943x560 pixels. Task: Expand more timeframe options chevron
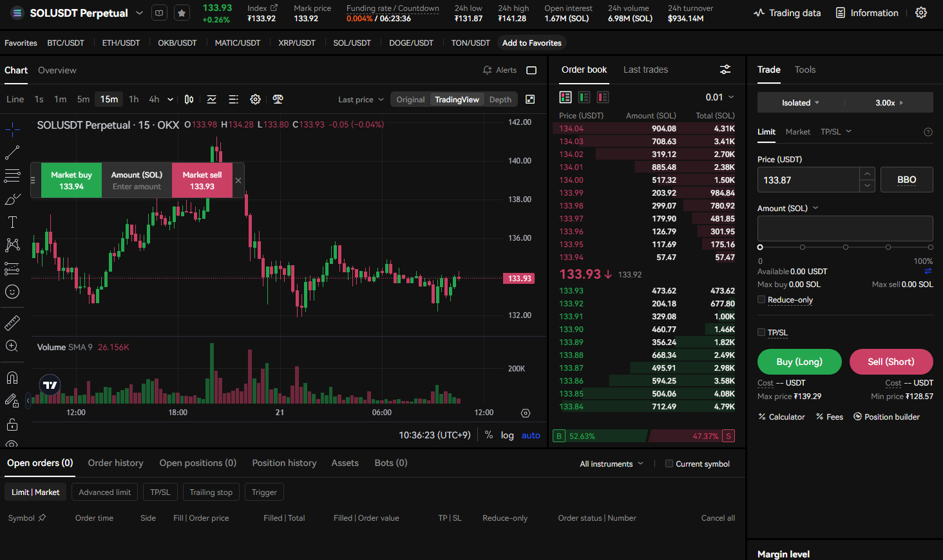coord(170,99)
